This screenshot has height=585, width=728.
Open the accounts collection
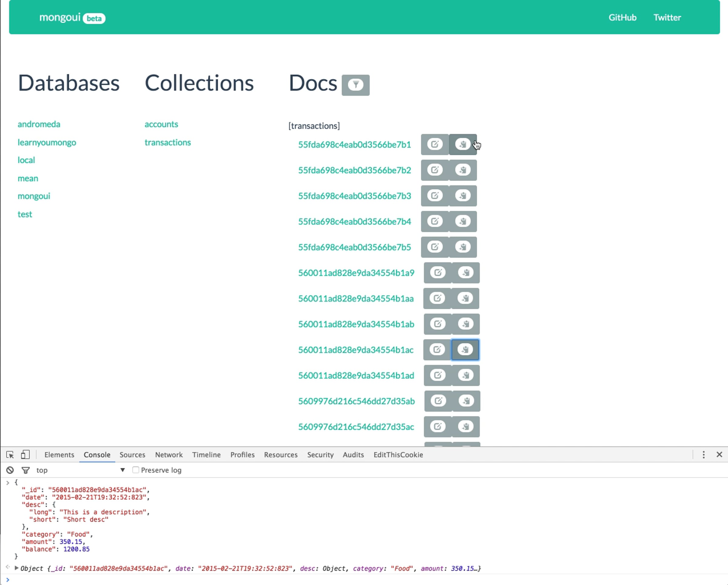click(161, 124)
